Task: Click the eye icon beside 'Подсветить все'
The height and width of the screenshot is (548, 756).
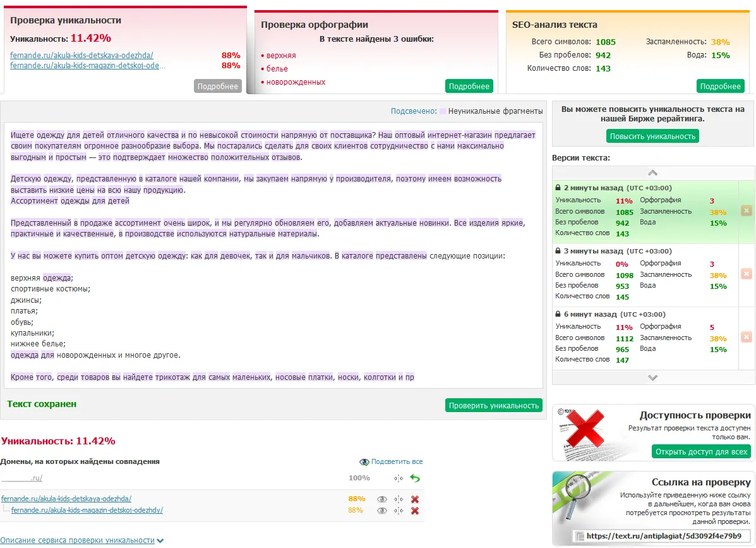Action: point(364,462)
